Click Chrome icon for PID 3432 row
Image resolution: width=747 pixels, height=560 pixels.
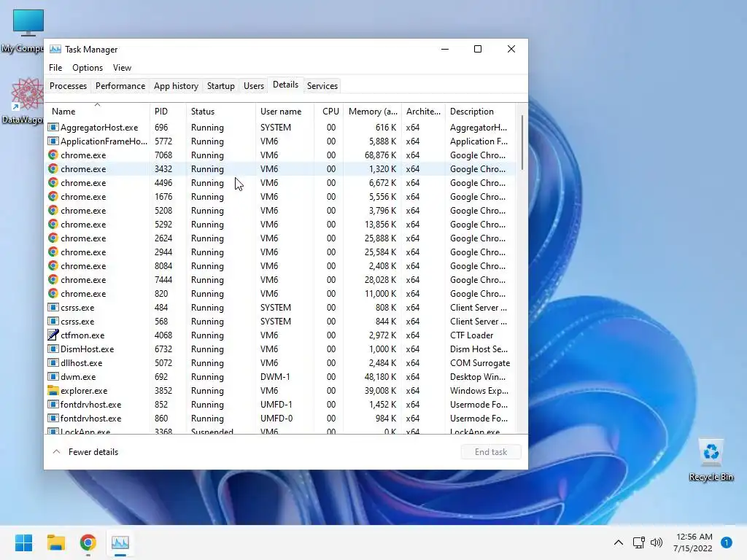[53, 169]
